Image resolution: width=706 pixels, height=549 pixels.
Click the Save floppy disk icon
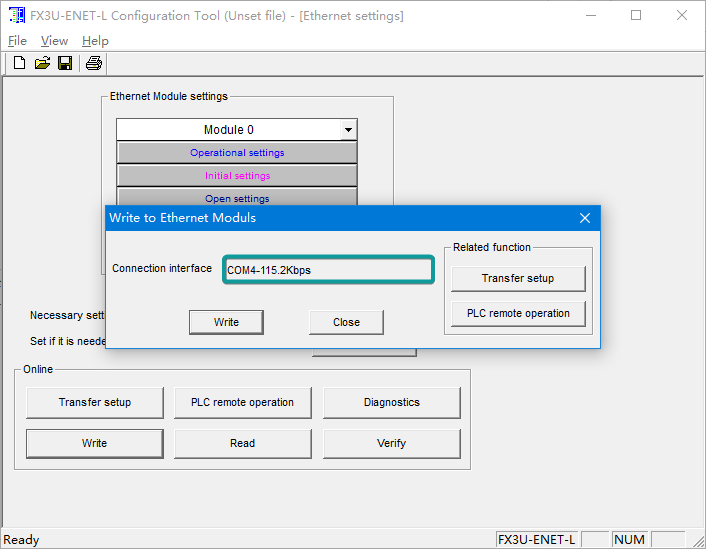(65, 64)
